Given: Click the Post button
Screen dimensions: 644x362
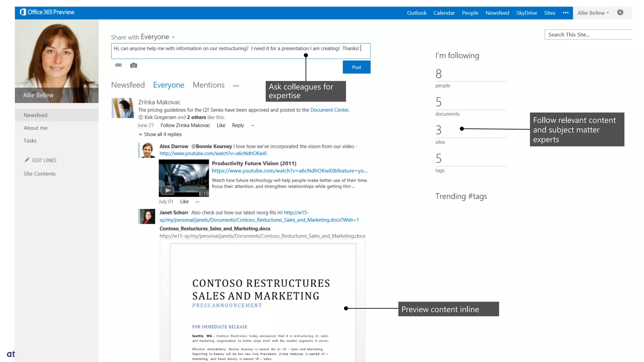Looking at the screenshot, I should coord(356,67).
